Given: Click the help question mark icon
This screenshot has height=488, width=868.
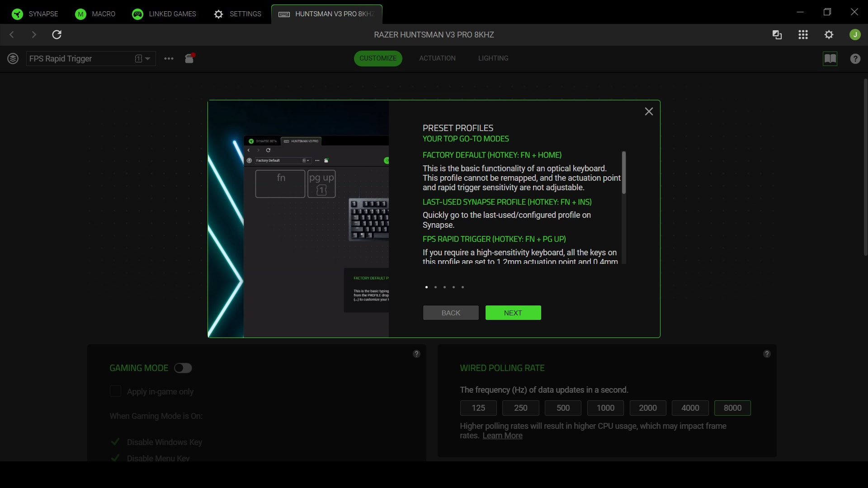Looking at the screenshot, I should [x=855, y=59].
